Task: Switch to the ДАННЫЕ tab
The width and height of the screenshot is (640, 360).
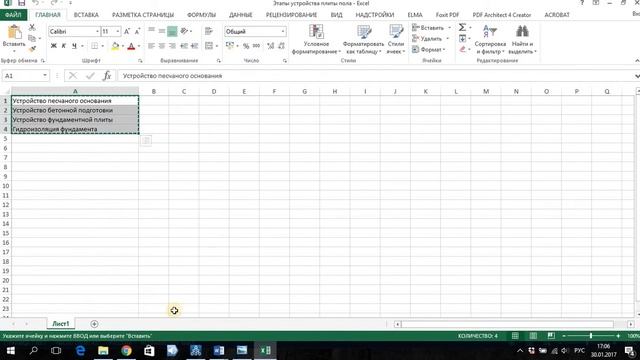Action: 240,15
